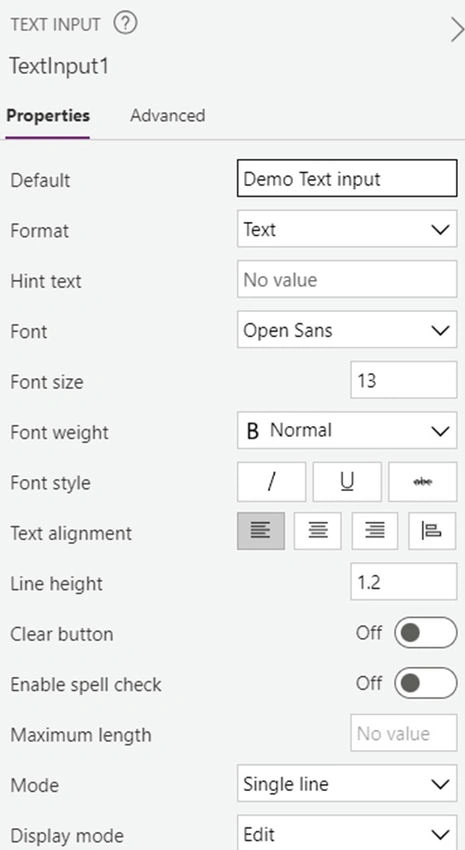The height and width of the screenshot is (850, 465).
Task: Apply strikethrough font style
Action: (423, 481)
